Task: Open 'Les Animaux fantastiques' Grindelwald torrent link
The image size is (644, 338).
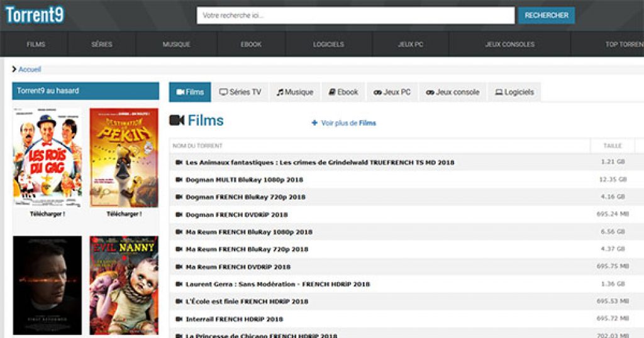Action: coord(320,163)
